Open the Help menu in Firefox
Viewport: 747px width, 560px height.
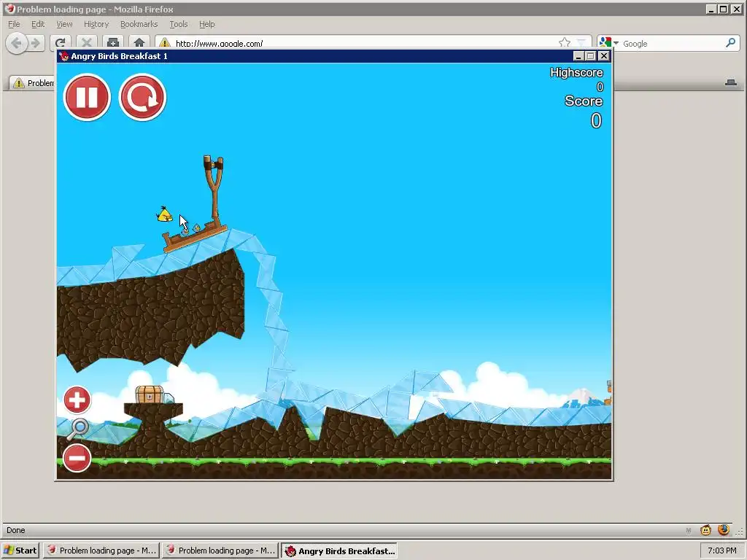(206, 24)
